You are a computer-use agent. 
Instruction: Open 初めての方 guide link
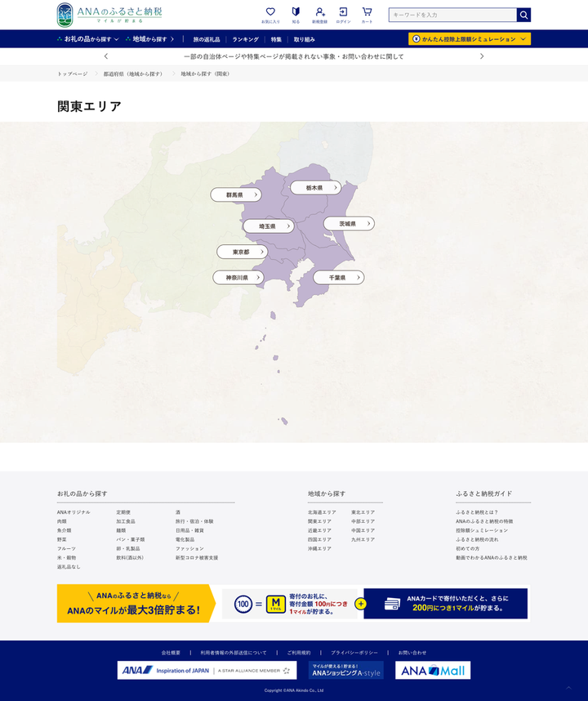[467, 548]
